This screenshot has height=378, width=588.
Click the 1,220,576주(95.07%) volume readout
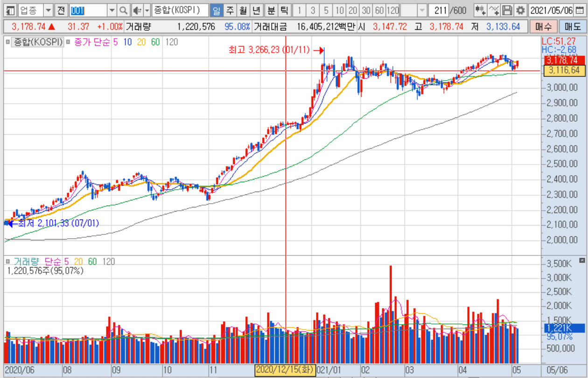[45, 270]
